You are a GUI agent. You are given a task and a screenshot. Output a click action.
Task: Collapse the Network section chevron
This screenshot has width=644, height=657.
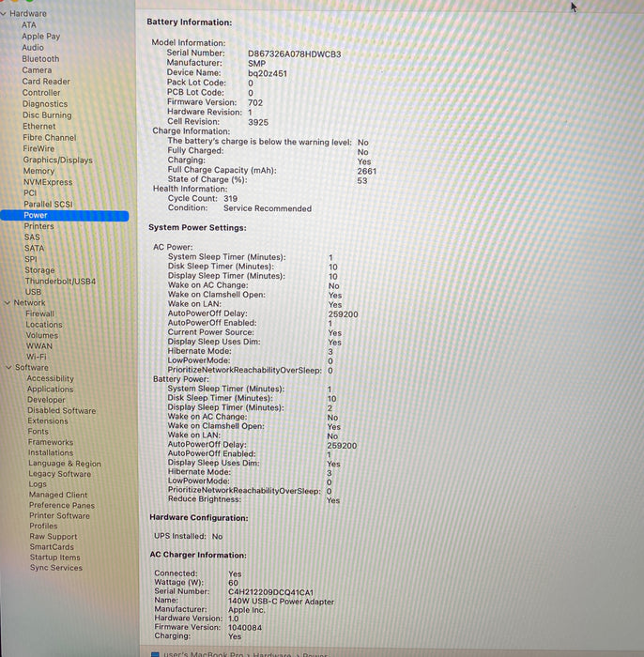8,302
